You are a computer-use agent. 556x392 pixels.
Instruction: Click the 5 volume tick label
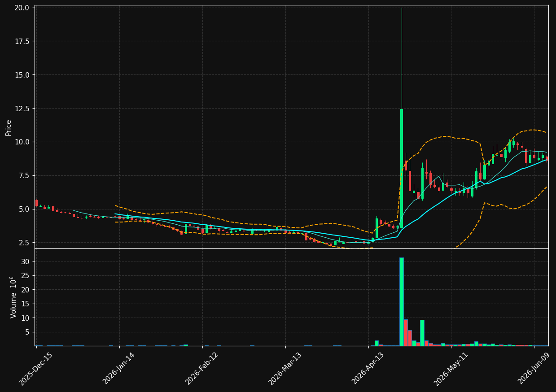[28, 332]
